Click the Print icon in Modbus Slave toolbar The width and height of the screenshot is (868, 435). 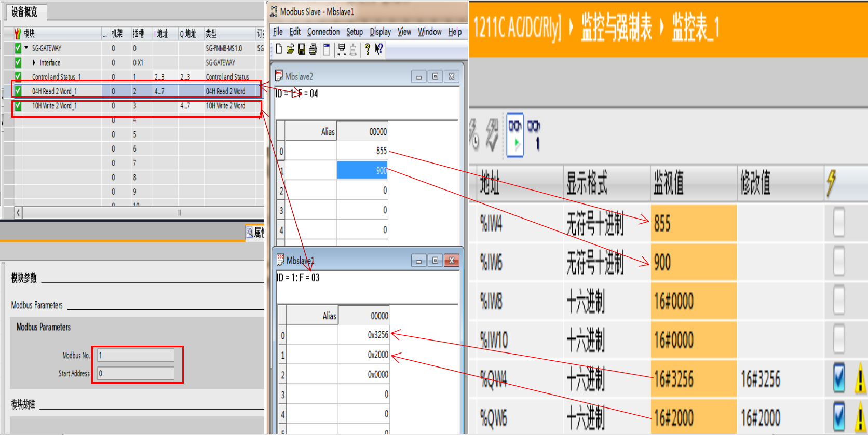pyautogui.click(x=313, y=49)
